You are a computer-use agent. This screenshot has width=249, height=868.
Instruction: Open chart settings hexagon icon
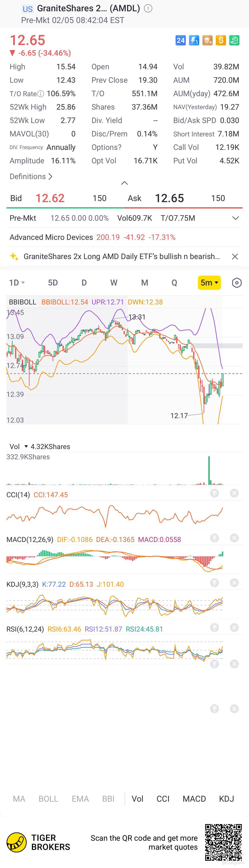(x=237, y=283)
